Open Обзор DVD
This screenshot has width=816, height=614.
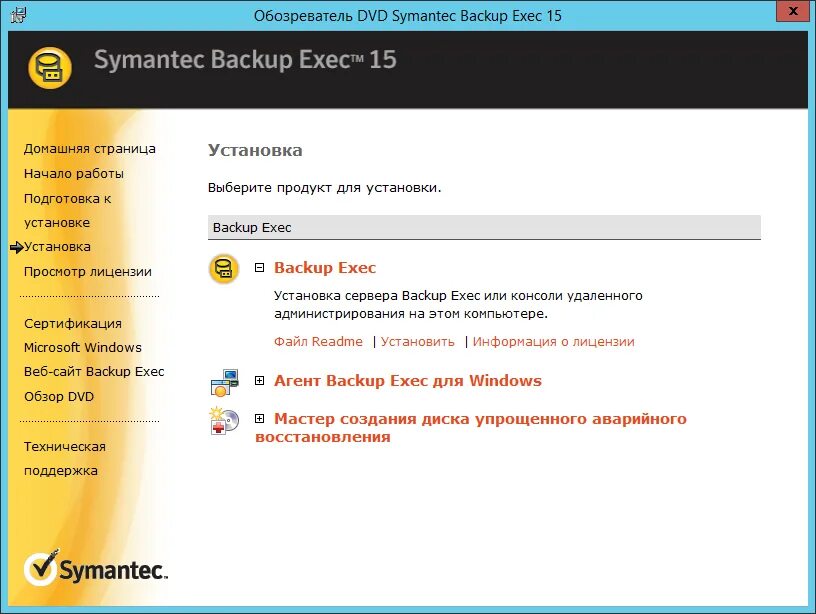point(59,396)
